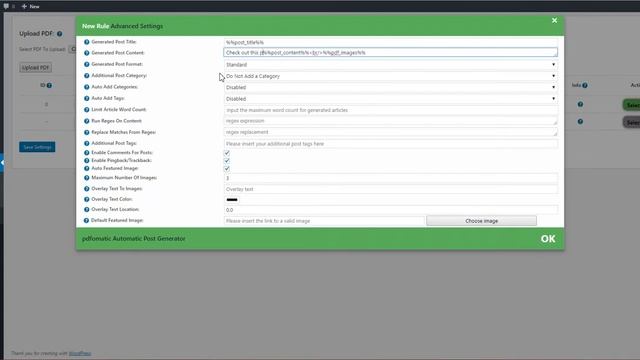The height and width of the screenshot is (360, 640).
Task: Click help icon next to Info column header
Action: click(x=585, y=85)
